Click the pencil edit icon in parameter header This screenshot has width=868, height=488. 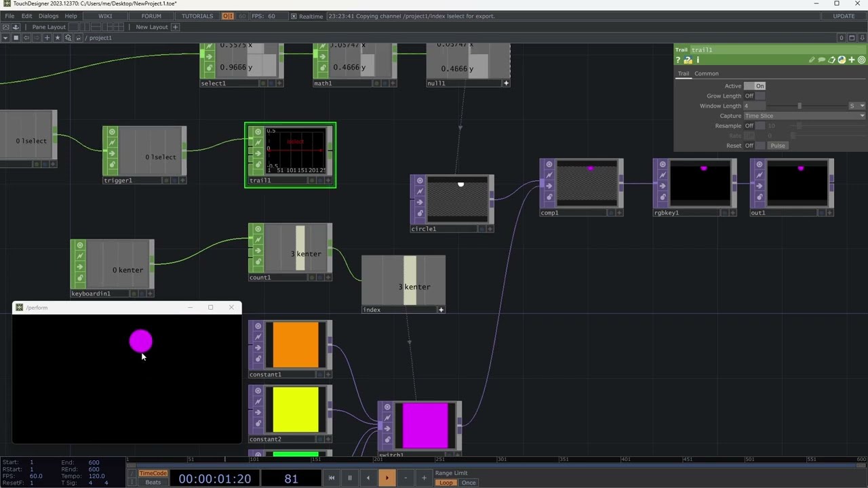click(812, 60)
